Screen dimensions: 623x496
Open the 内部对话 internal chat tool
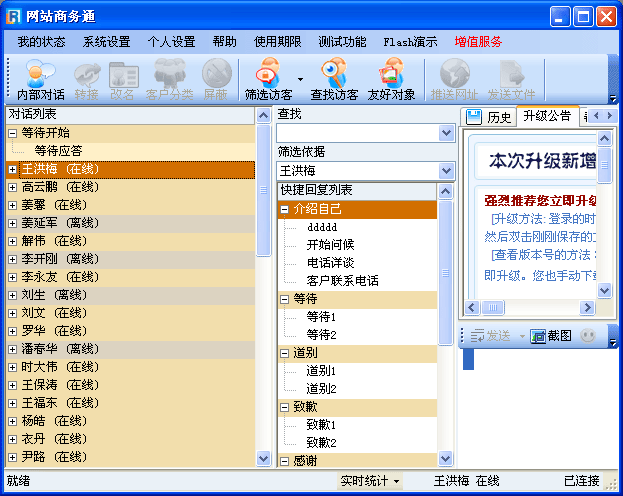(41, 80)
